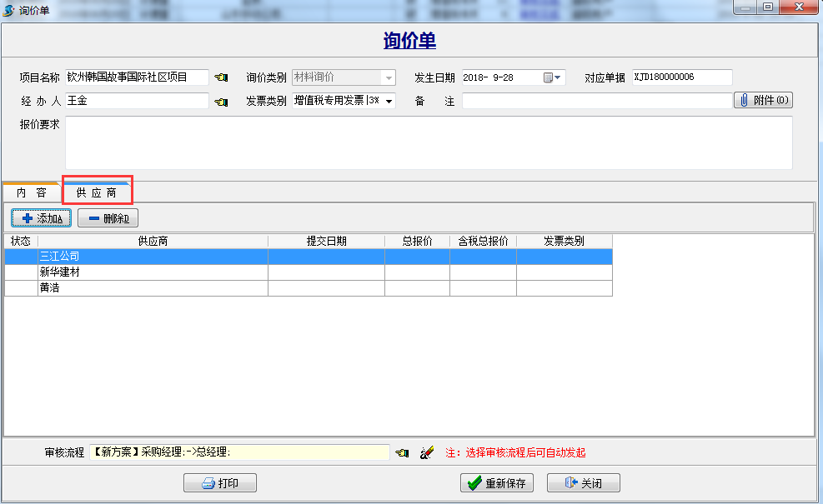Click the 关闭 button
The width and height of the screenshot is (823, 504).
(x=583, y=483)
